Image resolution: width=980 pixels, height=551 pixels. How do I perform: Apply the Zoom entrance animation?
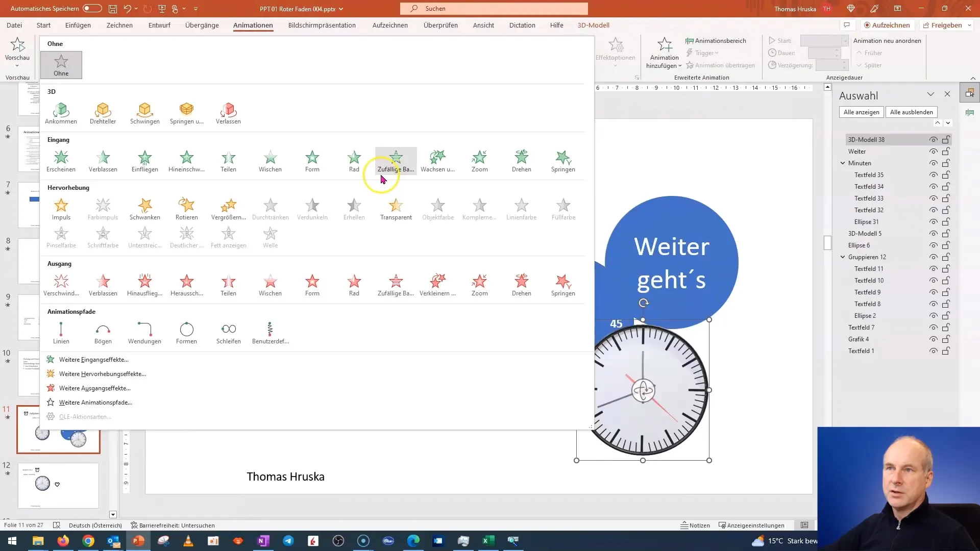pyautogui.click(x=479, y=161)
